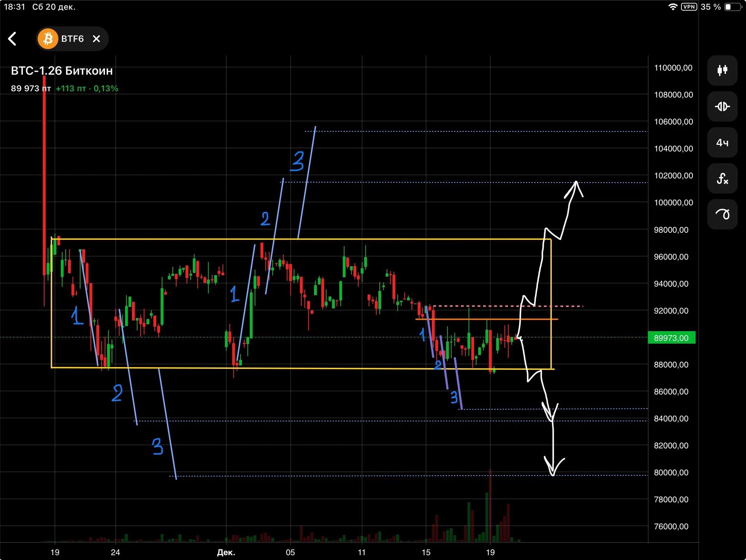Tap the 110000,00 price axis label
The height and width of the screenshot is (560, 746).
point(673,68)
